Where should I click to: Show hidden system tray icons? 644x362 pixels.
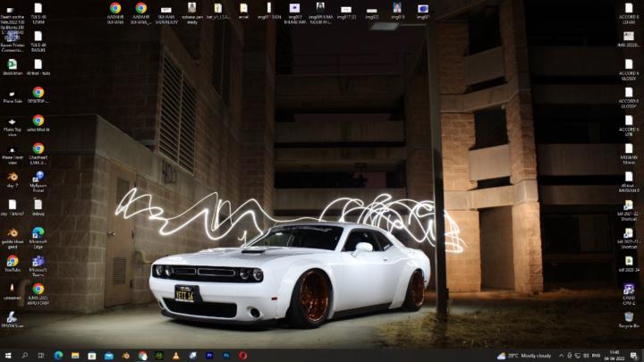point(561,356)
